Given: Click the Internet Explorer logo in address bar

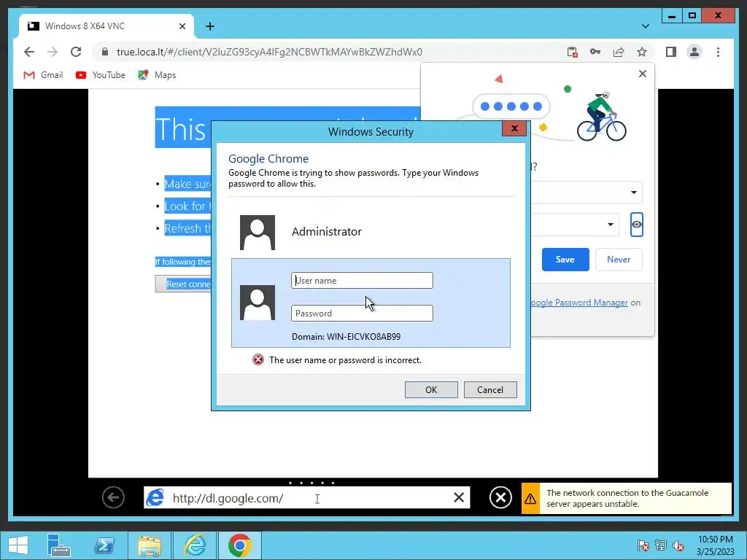Looking at the screenshot, I should 155,498.
